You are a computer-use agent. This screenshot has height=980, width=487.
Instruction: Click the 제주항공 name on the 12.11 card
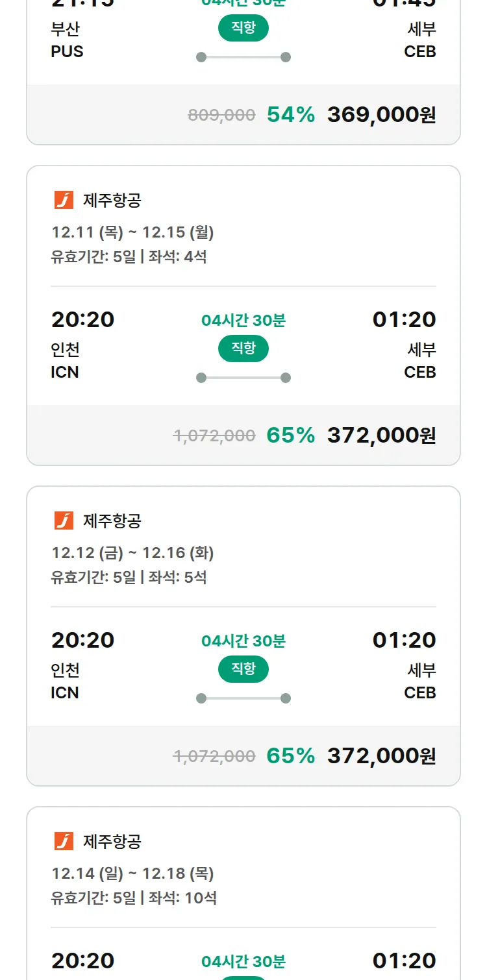(x=112, y=201)
